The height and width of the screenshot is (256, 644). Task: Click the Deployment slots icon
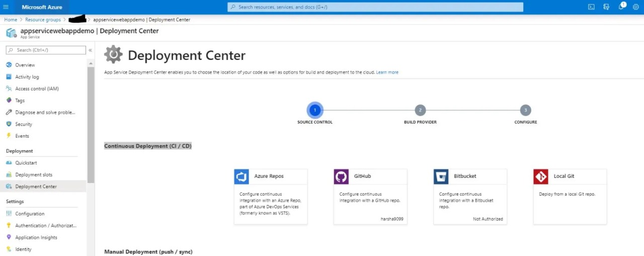pyautogui.click(x=9, y=174)
